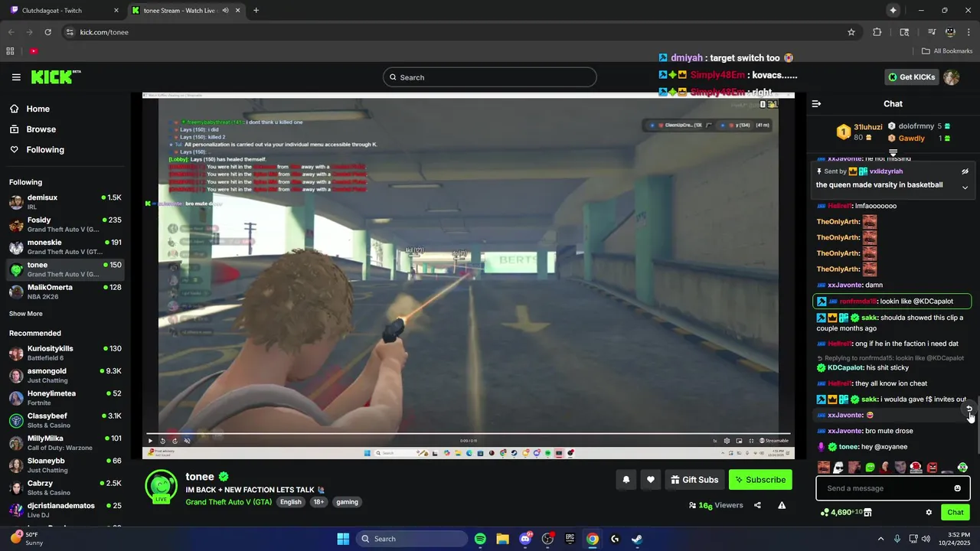Click the gaming tag
This screenshot has height=551, width=980.
(347, 502)
